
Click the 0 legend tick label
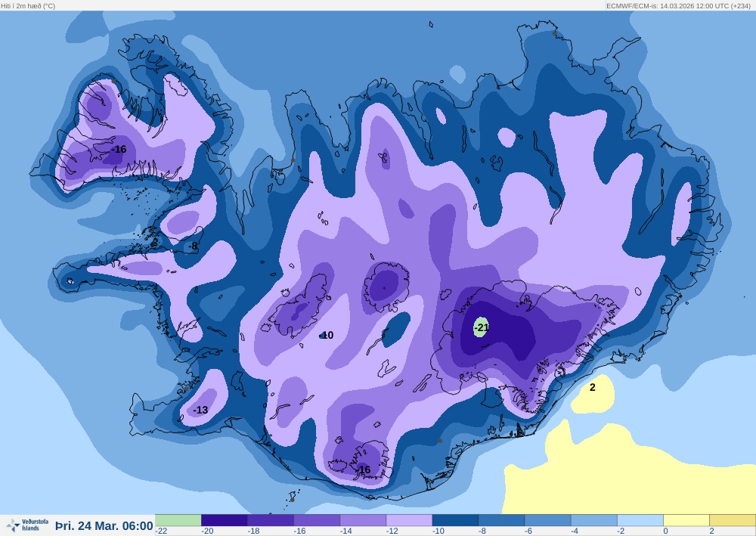(665, 531)
